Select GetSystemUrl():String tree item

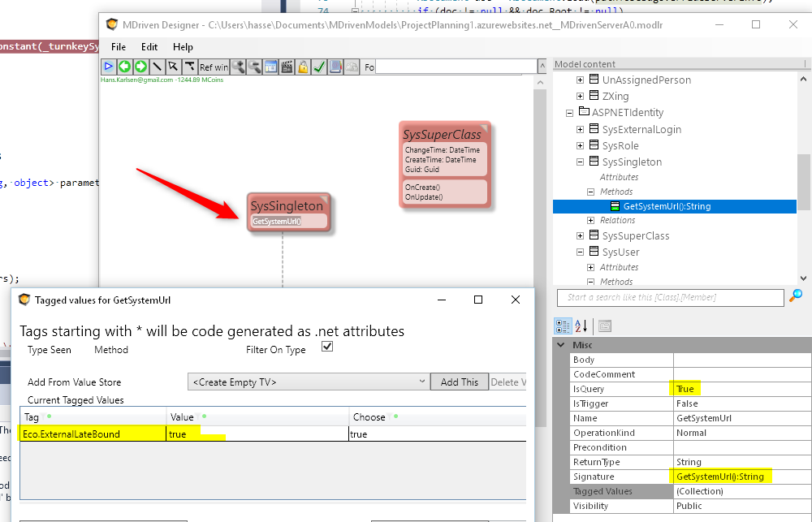point(667,206)
